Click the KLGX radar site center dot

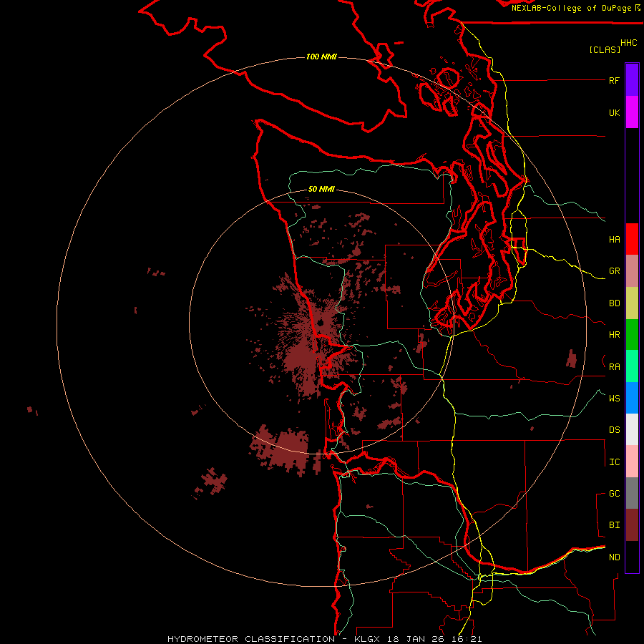point(321,323)
